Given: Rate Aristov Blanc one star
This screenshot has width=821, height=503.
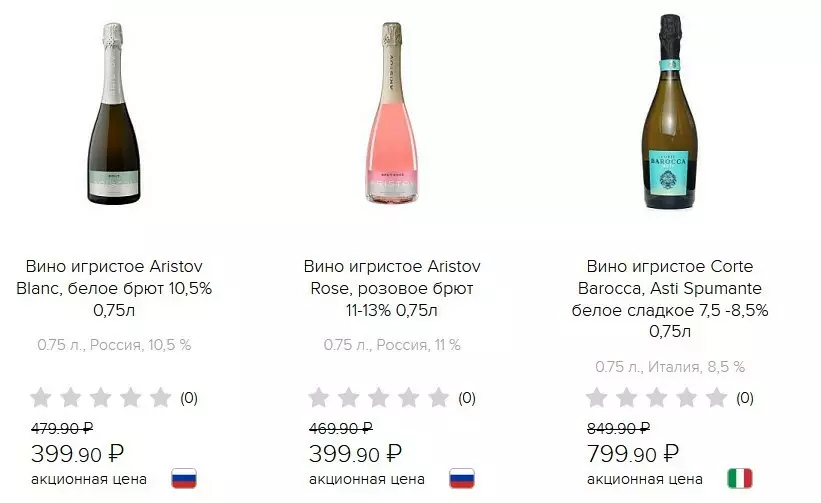Looking at the screenshot, I should point(41,398).
